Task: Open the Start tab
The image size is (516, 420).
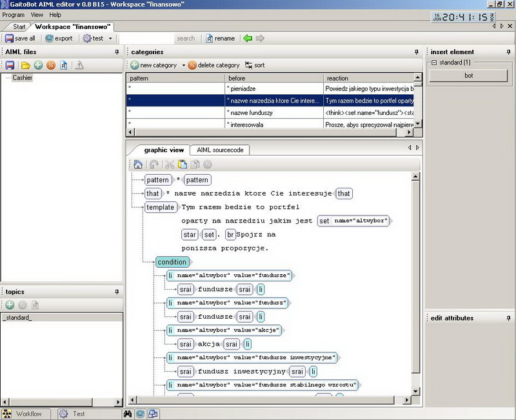Action: tap(19, 26)
